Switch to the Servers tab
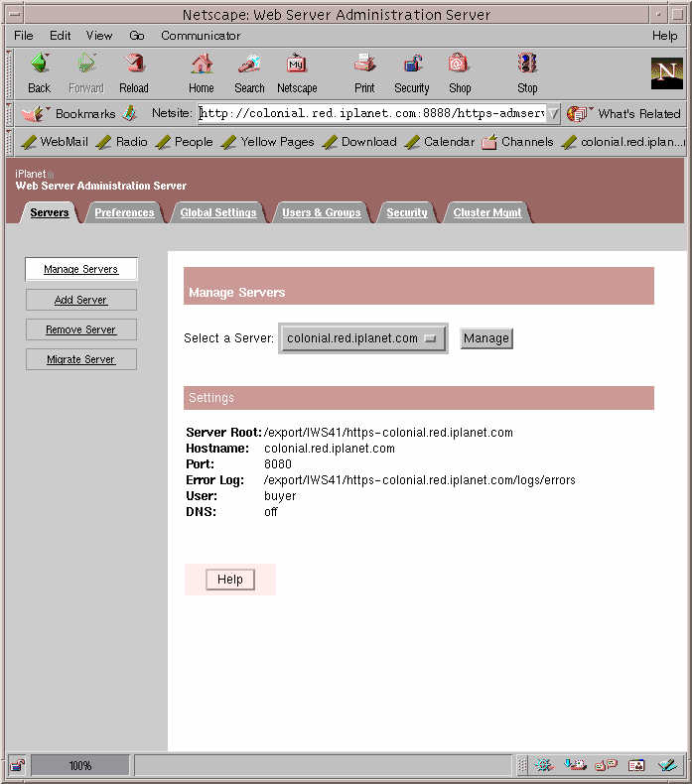The width and height of the screenshot is (692, 784). pyautogui.click(x=50, y=212)
